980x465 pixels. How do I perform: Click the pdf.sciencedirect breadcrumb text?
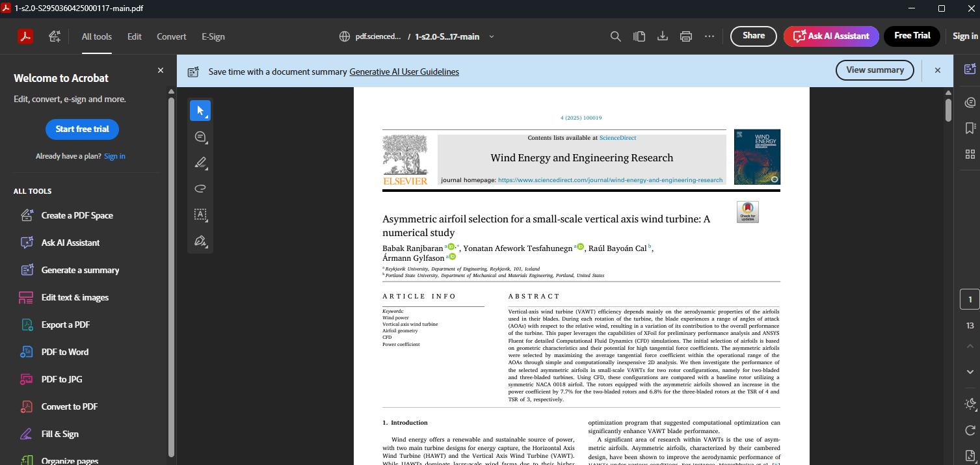click(378, 36)
